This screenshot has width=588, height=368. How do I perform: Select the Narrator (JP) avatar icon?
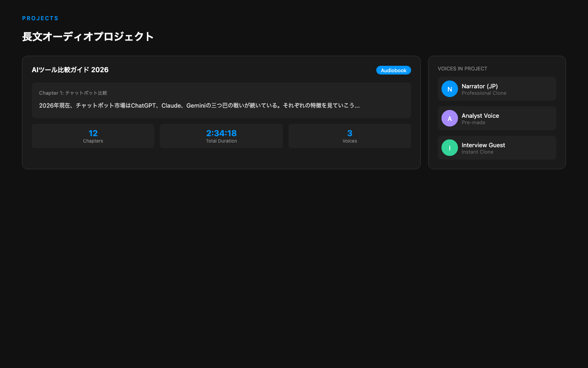point(449,89)
